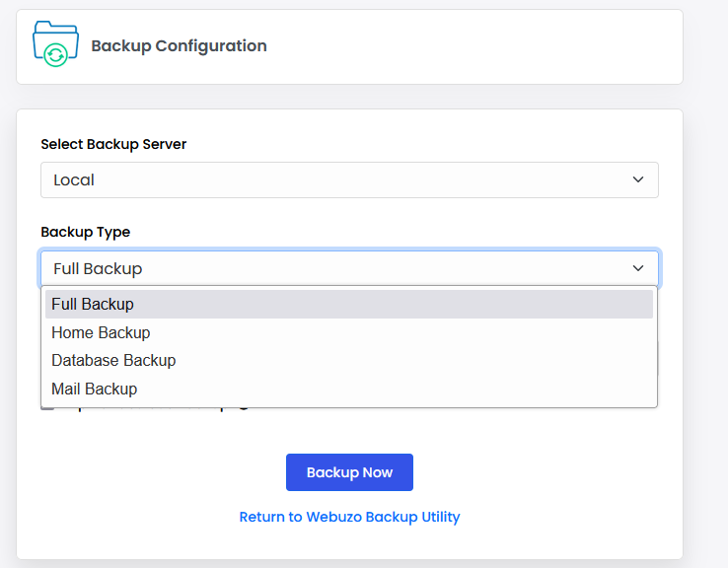
Task: Click the Select Backup Server label
Action: tap(113, 144)
